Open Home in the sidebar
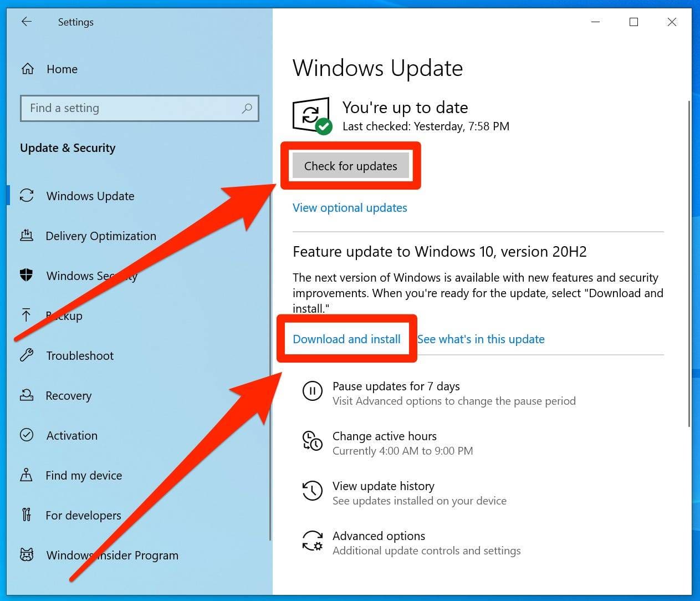The width and height of the screenshot is (700, 601). 62,69
